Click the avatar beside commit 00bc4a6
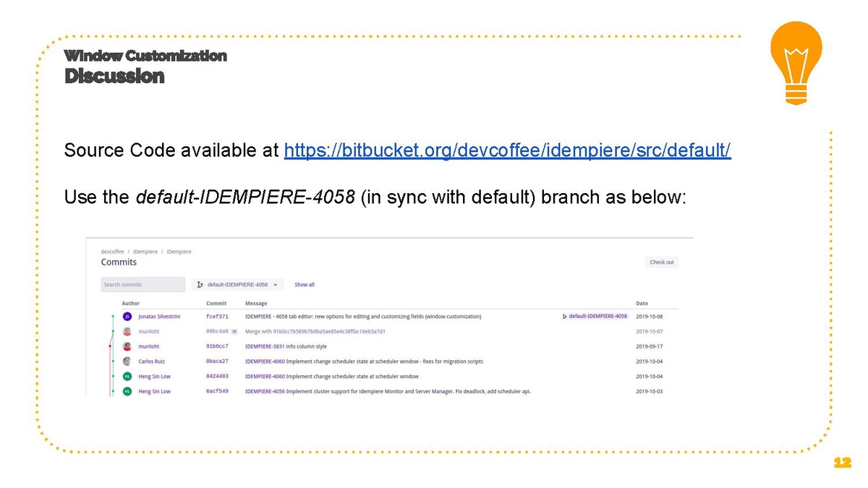The image size is (868, 488). click(127, 332)
